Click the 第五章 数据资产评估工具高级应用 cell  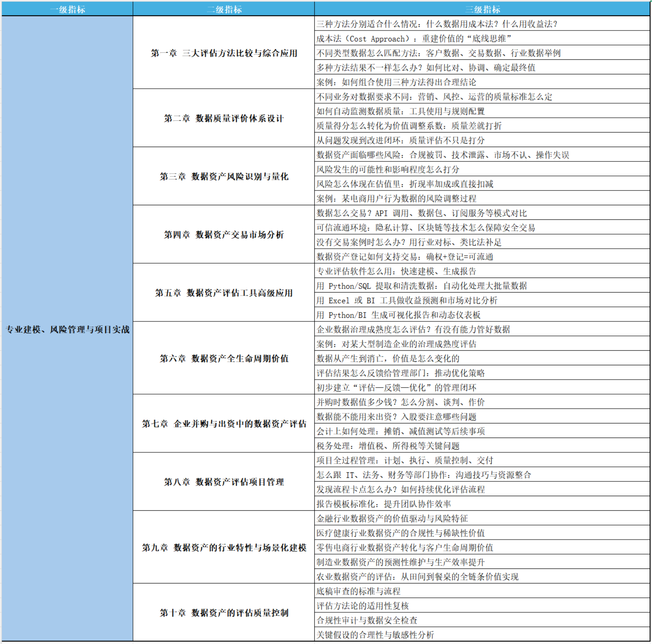pos(224,293)
